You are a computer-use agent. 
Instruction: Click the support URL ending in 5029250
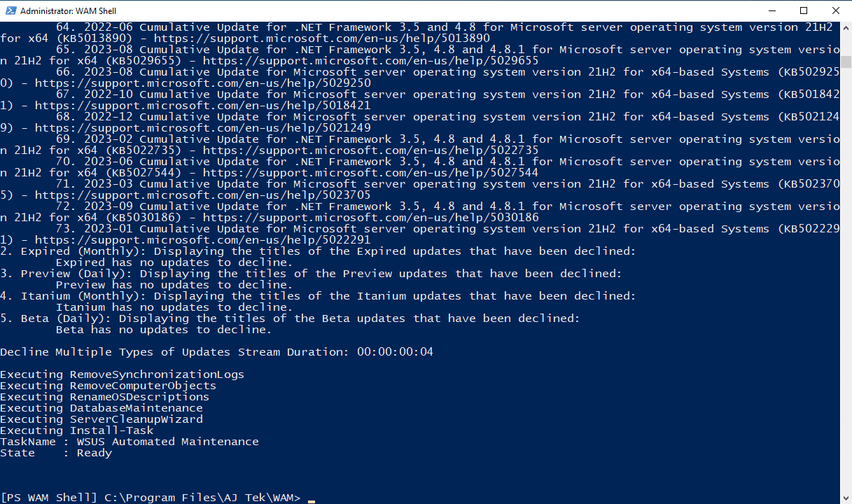coord(203,83)
